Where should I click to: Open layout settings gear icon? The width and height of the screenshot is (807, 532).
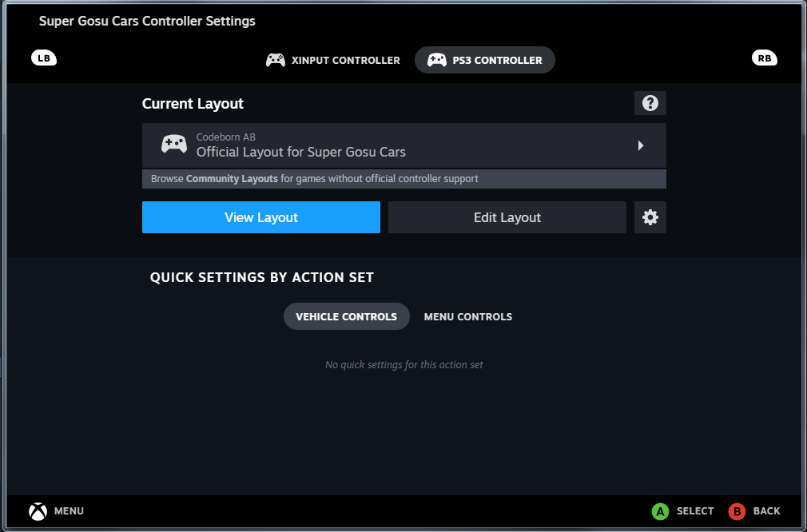[650, 217]
